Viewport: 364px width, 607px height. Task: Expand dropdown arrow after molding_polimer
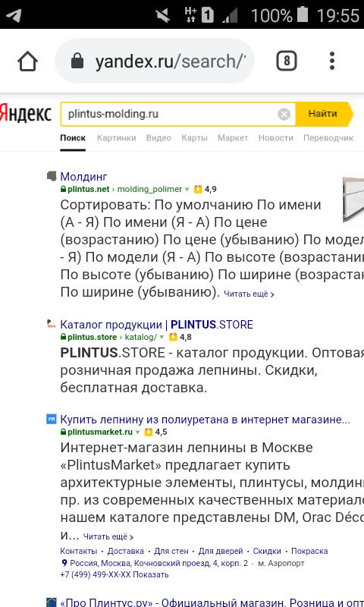coord(187,190)
